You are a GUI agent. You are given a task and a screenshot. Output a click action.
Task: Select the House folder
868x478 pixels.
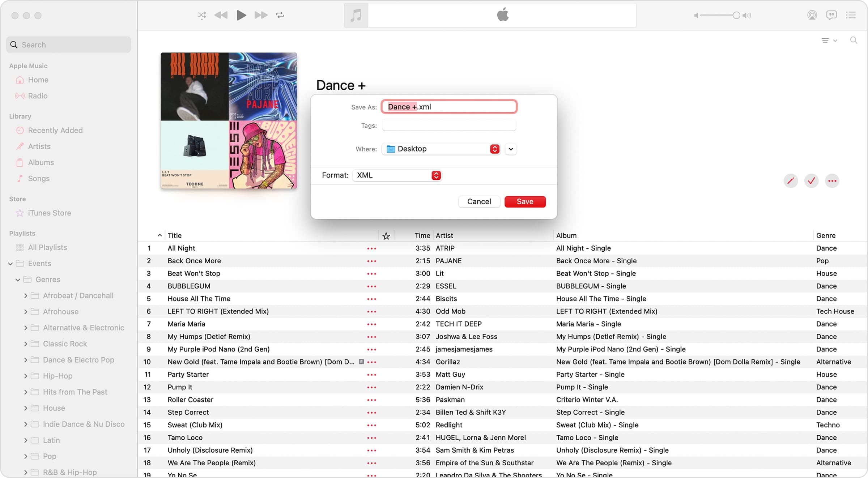(54, 408)
